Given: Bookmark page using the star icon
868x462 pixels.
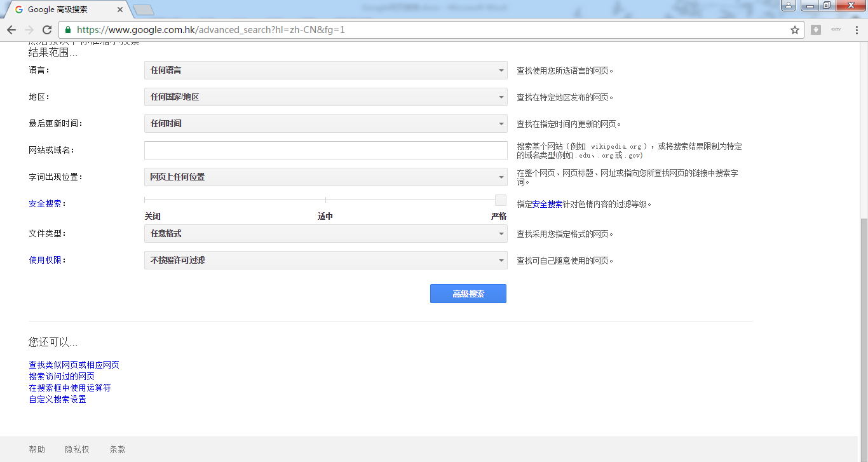Looking at the screenshot, I should (794, 30).
